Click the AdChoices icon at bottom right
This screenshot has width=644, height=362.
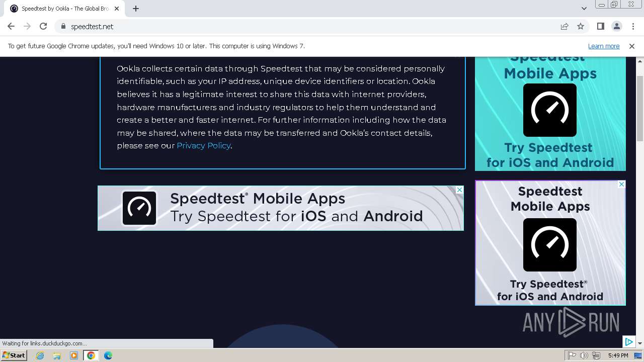tap(629, 342)
